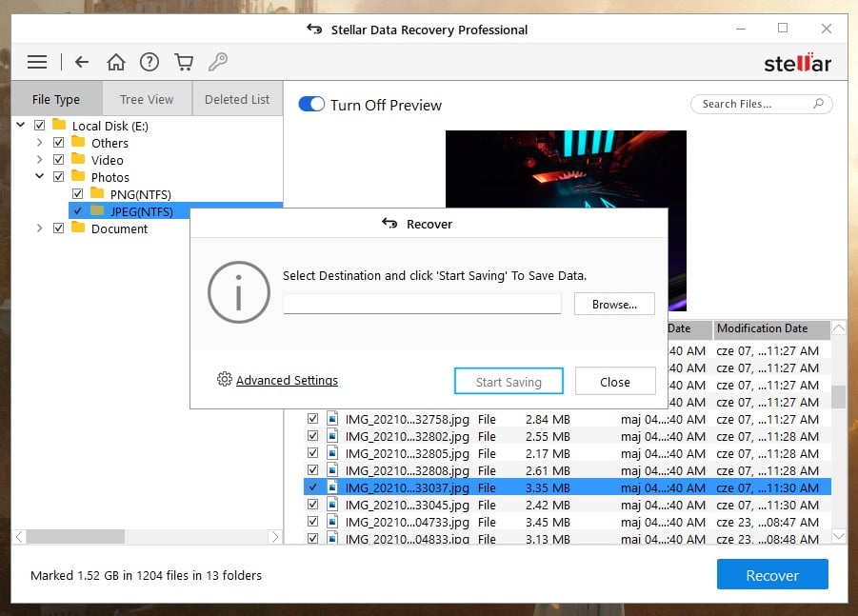Switch to the File Type tab

(56, 99)
